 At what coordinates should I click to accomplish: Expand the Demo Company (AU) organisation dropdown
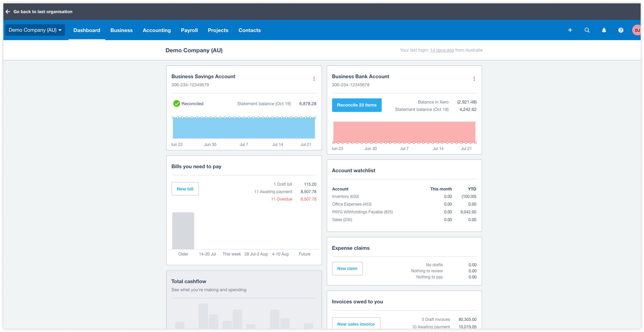click(x=35, y=30)
